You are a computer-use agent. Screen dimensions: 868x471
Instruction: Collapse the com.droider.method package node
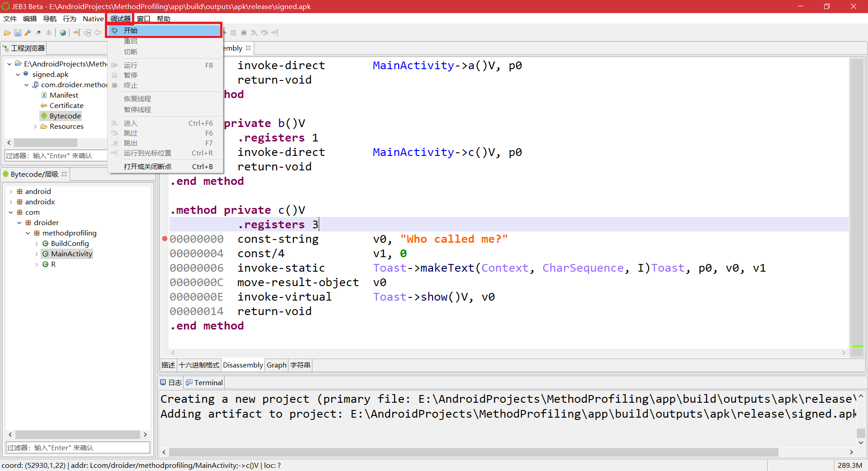tap(26, 85)
